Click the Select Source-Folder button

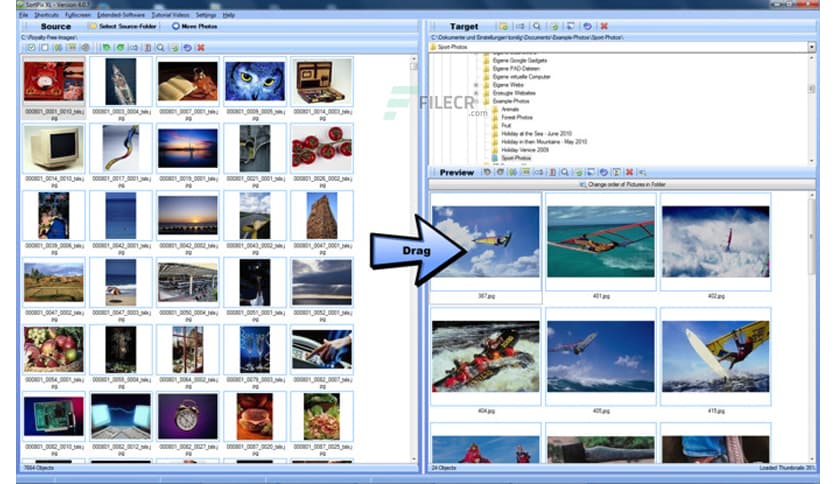[123, 26]
